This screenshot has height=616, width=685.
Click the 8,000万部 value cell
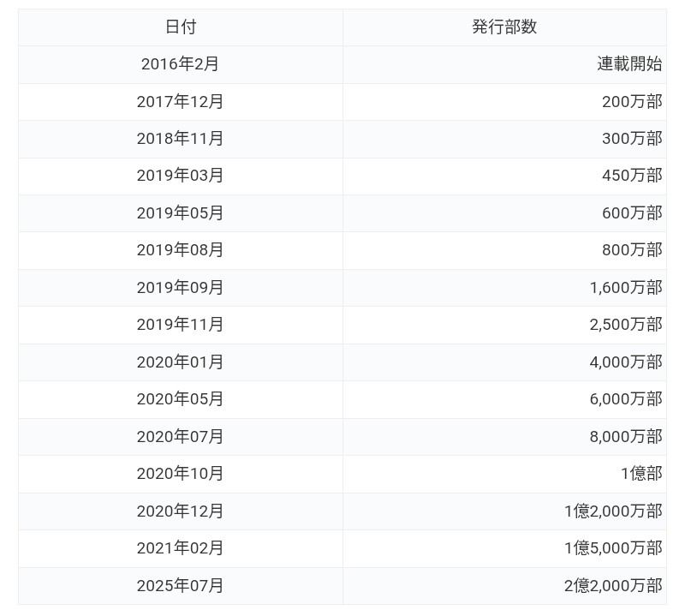626,437
